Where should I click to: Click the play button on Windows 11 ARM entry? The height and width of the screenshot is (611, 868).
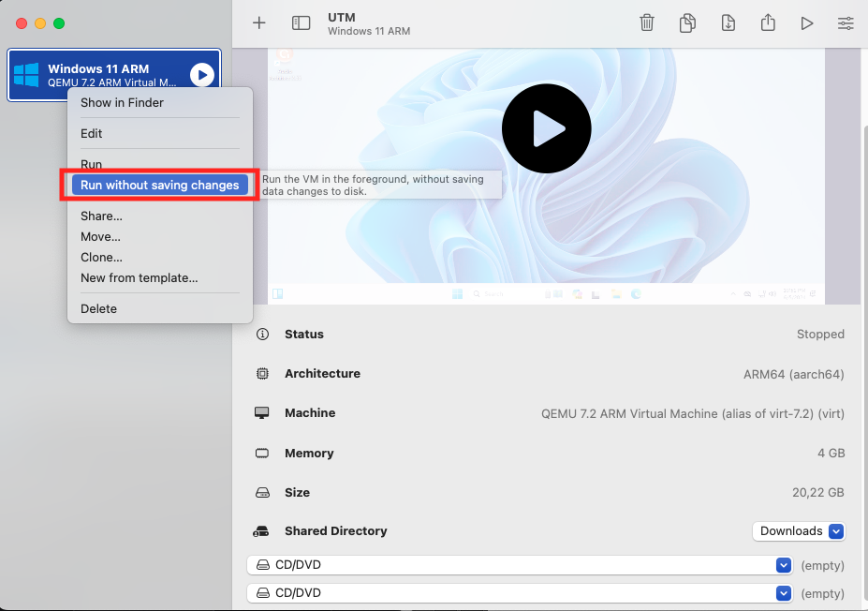[202, 75]
